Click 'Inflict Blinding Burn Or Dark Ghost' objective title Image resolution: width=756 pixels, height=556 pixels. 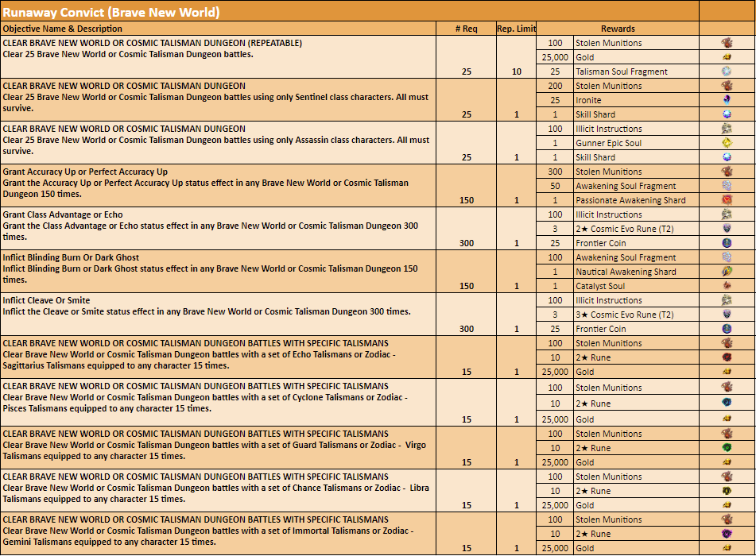tap(71, 257)
